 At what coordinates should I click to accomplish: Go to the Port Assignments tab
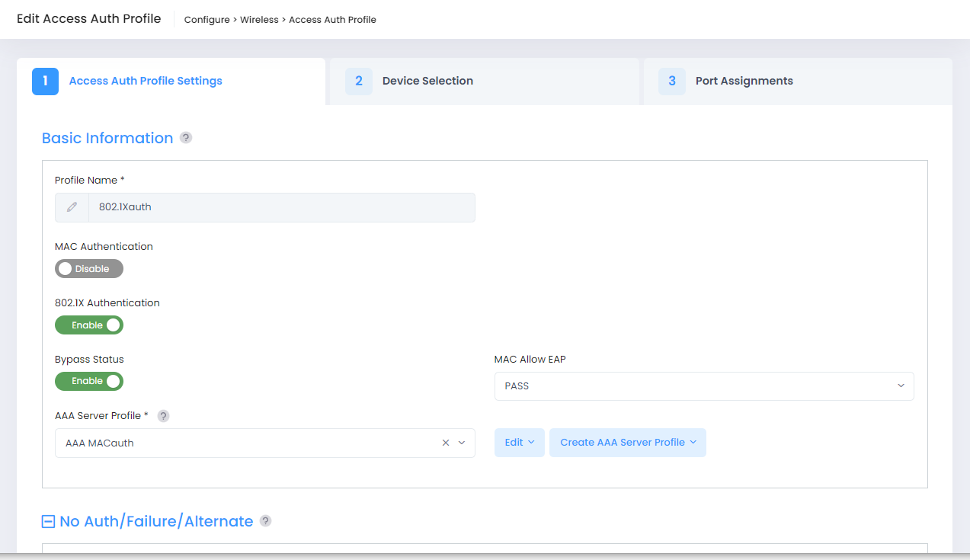pos(744,81)
